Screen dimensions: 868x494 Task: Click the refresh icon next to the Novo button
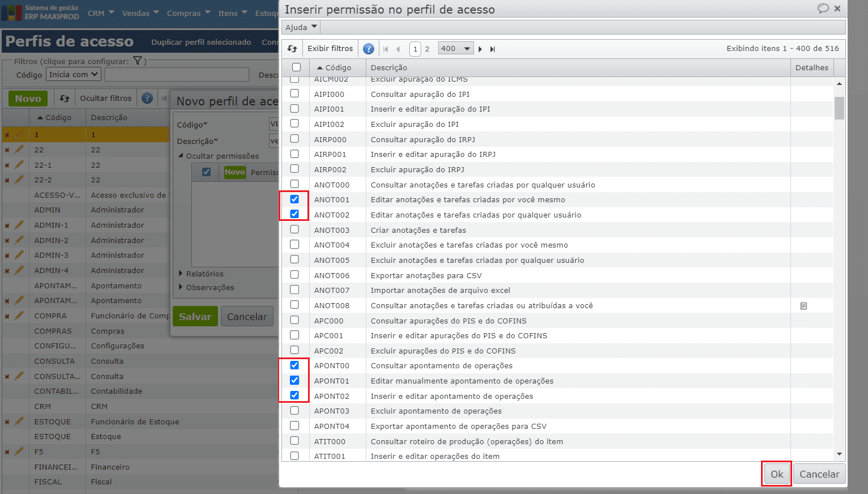click(x=65, y=99)
